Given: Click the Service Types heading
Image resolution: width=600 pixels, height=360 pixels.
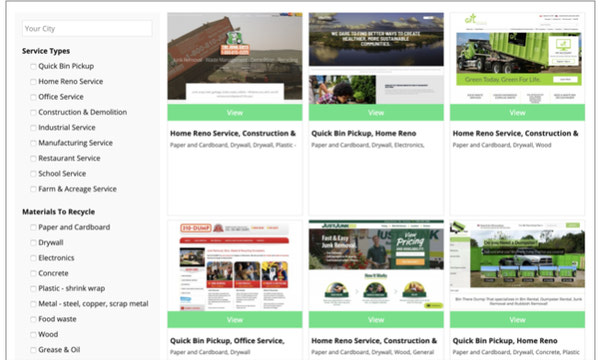Looking at the screenshot, I should pyautogui.click(x=46, y=51).
